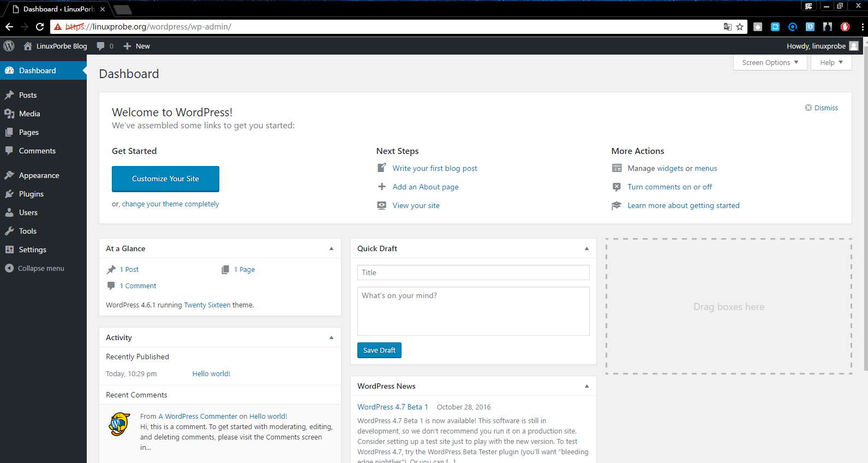
Task: Open the Dashboard menu item
Action: 43,70
